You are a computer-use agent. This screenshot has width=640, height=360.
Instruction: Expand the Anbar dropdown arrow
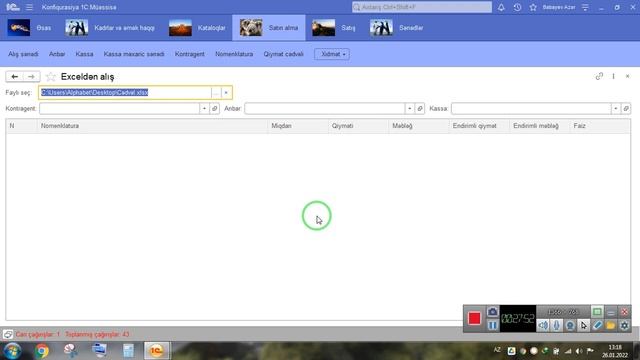click(410, 109)
